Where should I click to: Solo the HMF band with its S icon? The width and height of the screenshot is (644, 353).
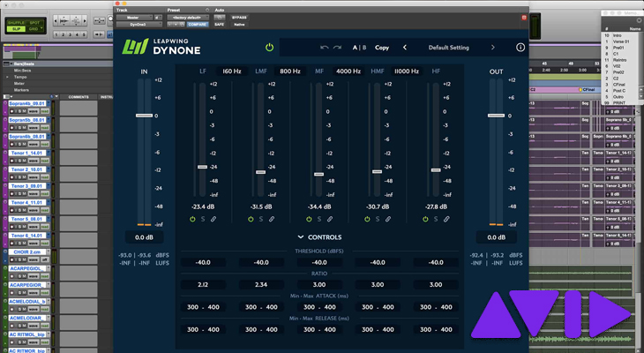point(378,219)
